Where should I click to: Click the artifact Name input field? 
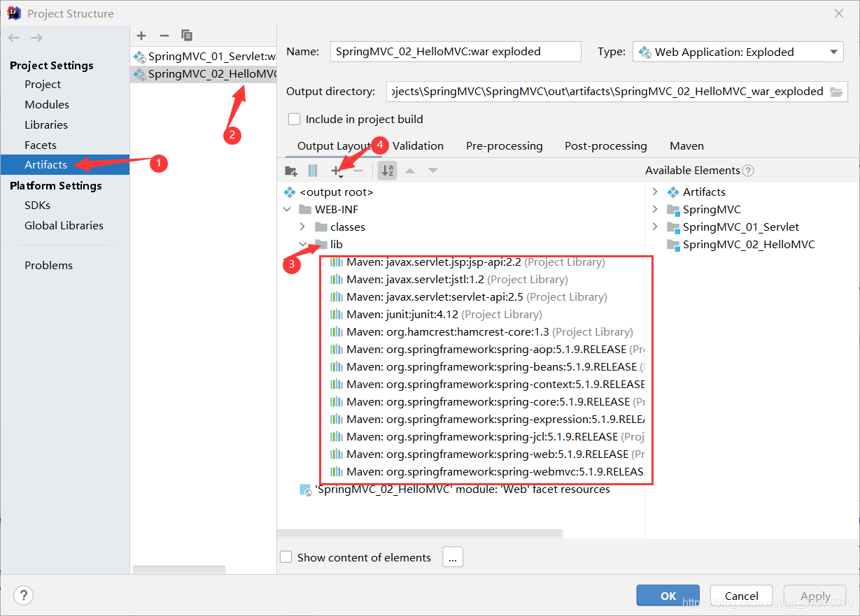(x=456, y=52)
